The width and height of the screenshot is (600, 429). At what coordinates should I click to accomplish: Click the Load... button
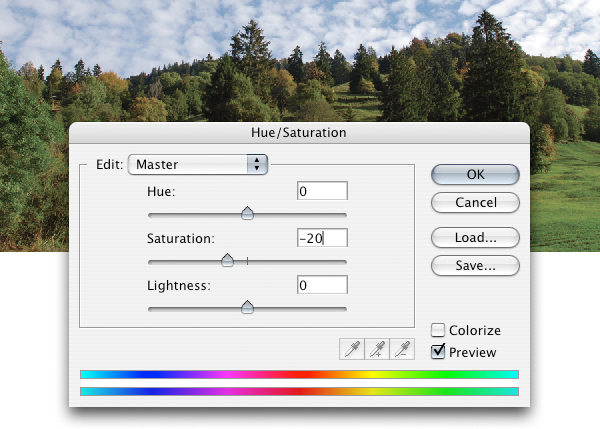click(475, 238)
